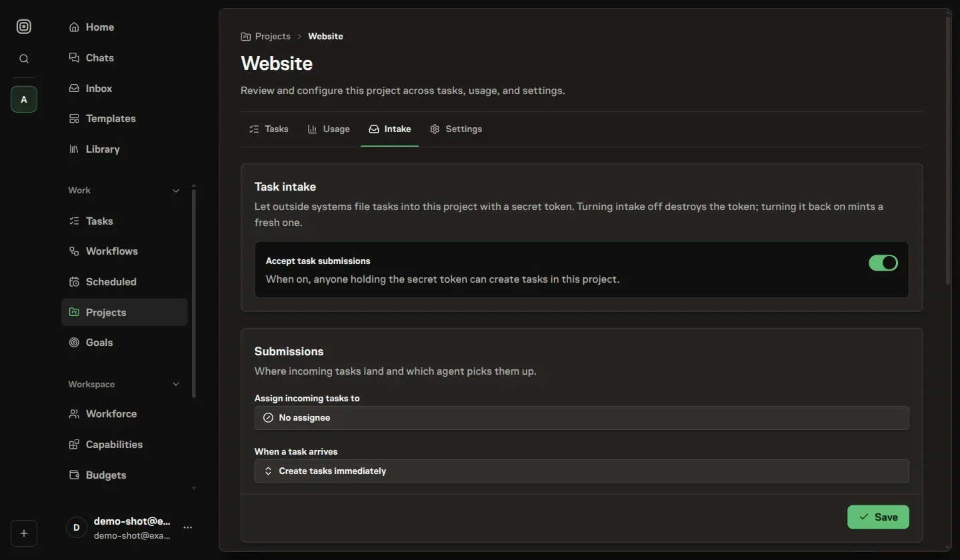Click the Website breadcrumb text
960x560 pixels.
click(x=325, y=37)
